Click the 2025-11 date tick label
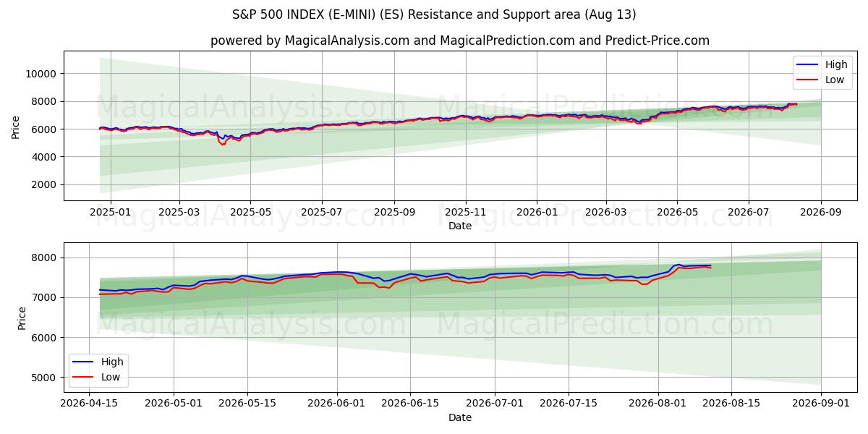This screenshot has width=868, height=434. pyautogui.click(x=465, y=212)
